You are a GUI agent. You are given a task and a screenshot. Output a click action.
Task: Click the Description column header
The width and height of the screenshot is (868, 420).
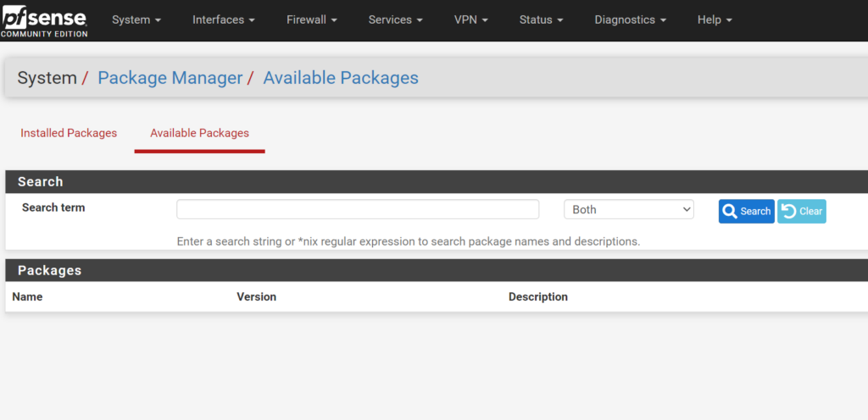(x=537, y=296)
